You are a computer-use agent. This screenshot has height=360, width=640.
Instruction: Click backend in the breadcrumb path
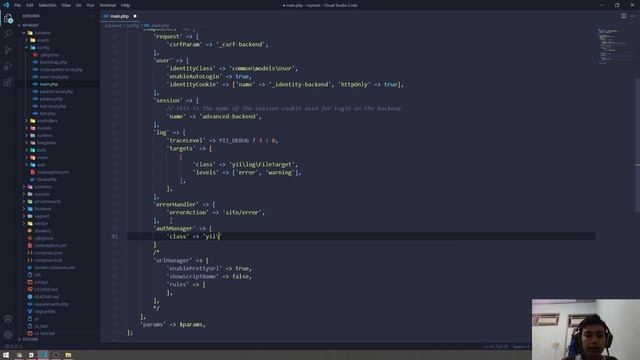click(113, 25)
